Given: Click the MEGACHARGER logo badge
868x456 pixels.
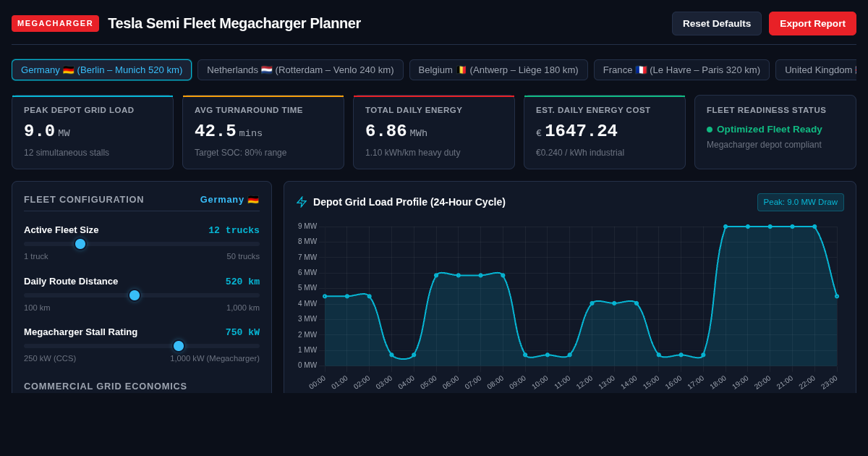Looking at the screenshot, I should 55,23.
